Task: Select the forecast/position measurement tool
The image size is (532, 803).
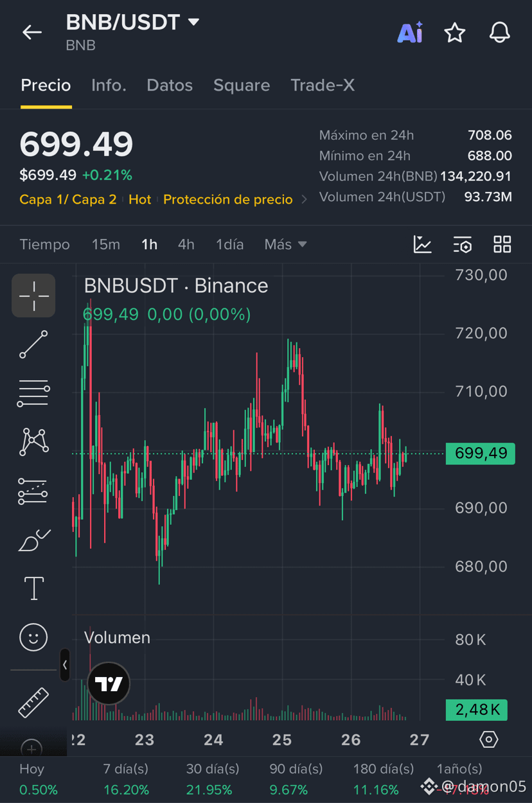Action: [x=33, y=491]
